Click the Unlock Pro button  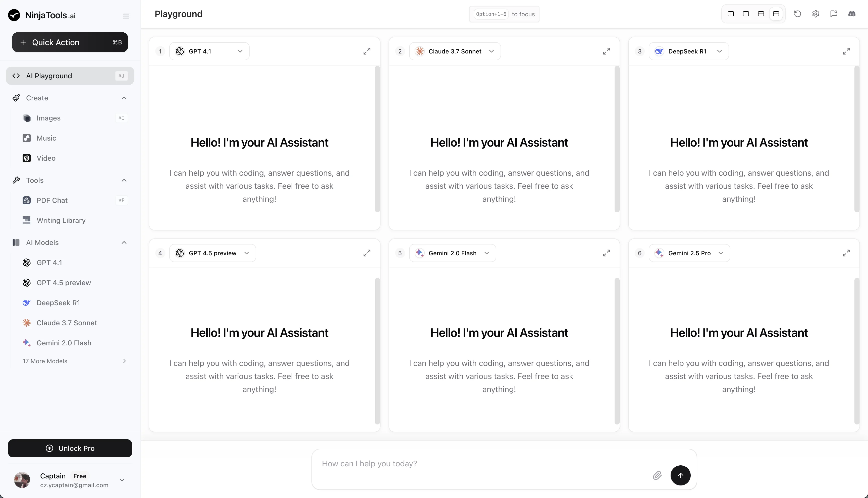[x=70, y=448]
